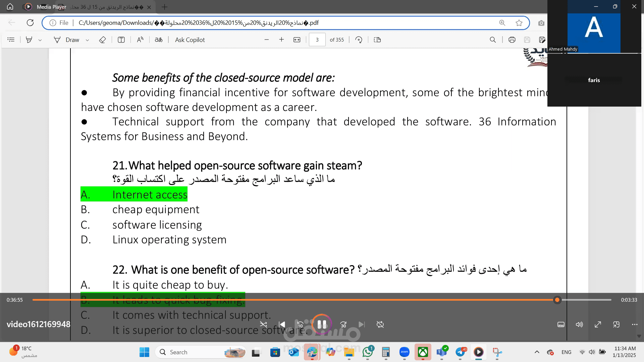Open find in PDF search icon
The image size is (644, 362).
[x=493, y=40]
